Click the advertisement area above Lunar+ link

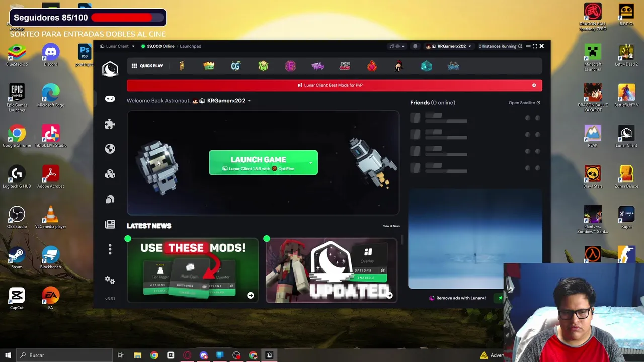pos(475,239)
